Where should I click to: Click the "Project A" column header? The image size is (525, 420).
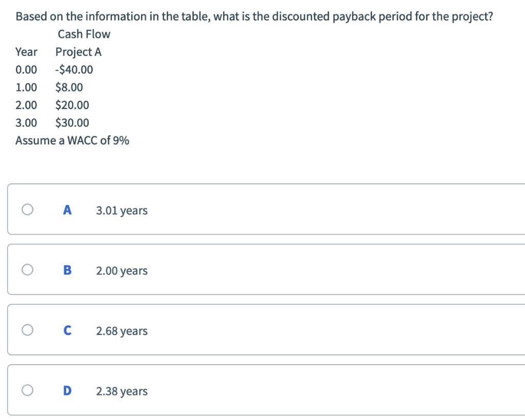(78, 52)
